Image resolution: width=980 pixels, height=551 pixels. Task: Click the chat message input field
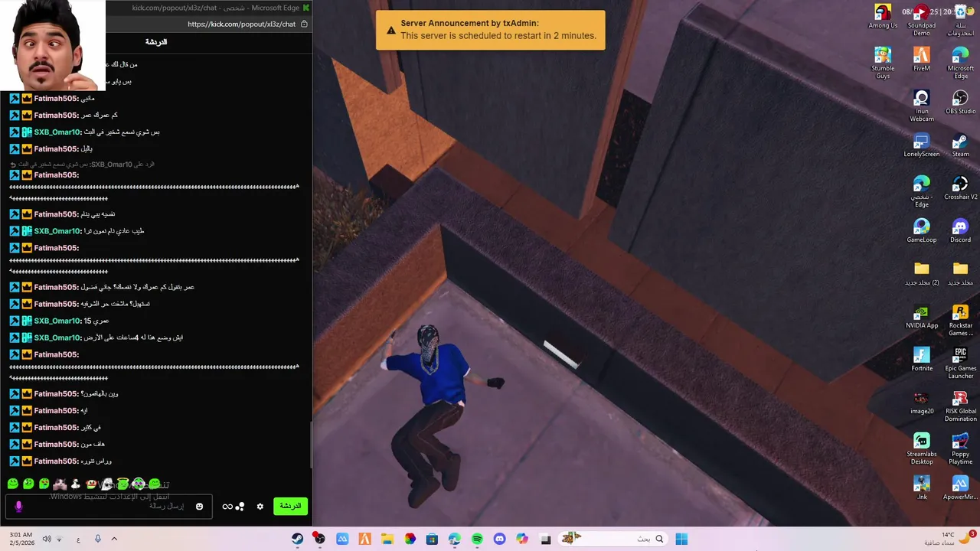[x=108, y=507]
